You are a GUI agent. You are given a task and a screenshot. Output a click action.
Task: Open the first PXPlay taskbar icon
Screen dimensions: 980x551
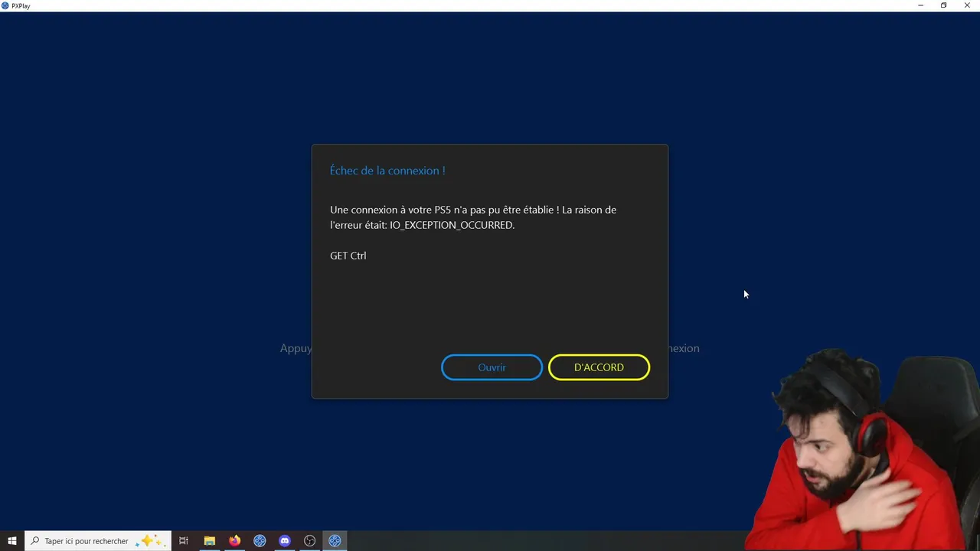point(260,541)
